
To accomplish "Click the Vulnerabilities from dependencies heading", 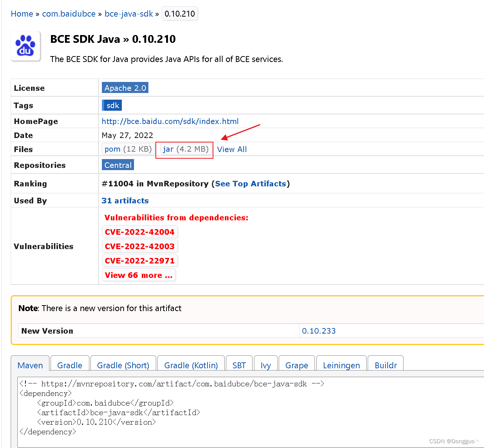I will point(176,218).
